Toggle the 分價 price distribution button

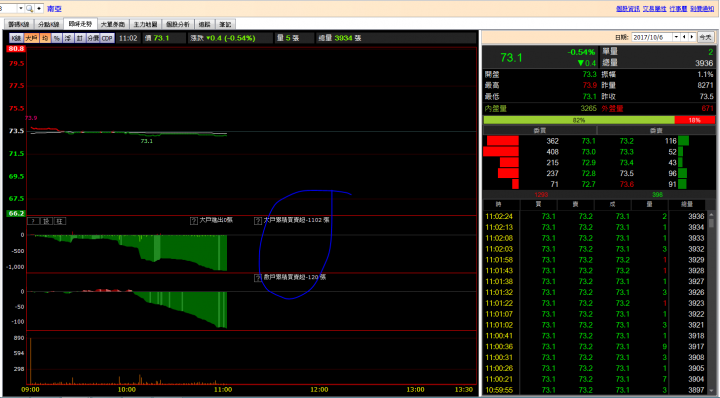[93, 38]
